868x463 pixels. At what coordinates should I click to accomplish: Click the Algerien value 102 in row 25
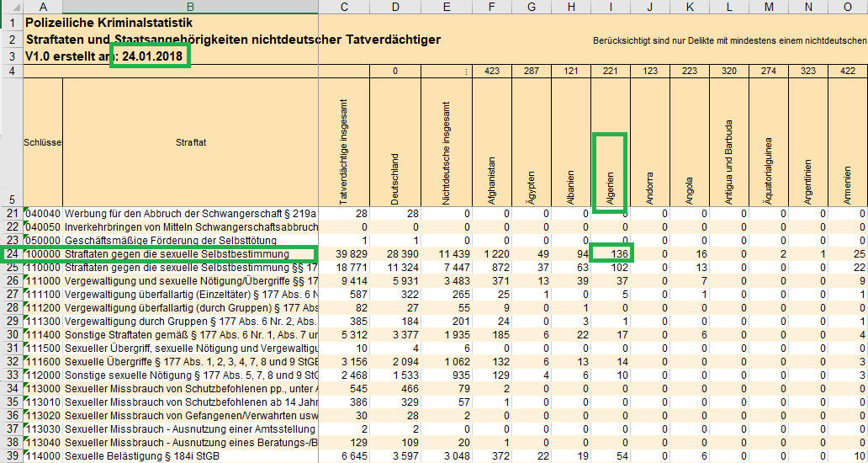611,268
